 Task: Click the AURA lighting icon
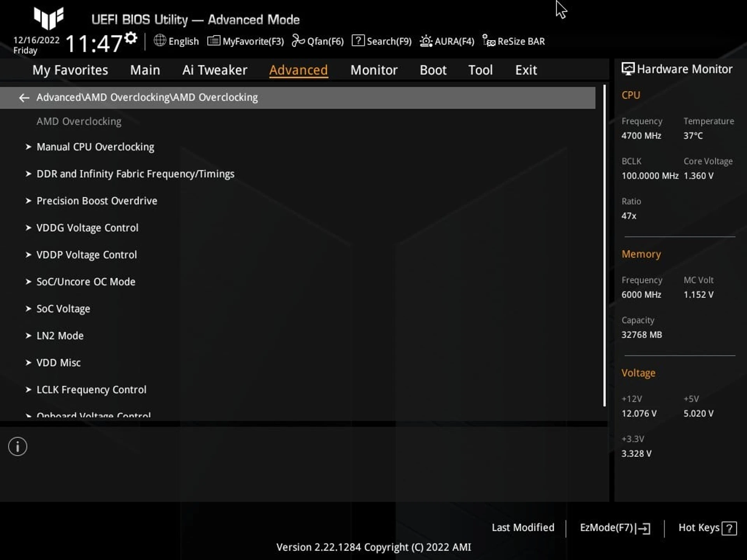(x=426, y=41)
